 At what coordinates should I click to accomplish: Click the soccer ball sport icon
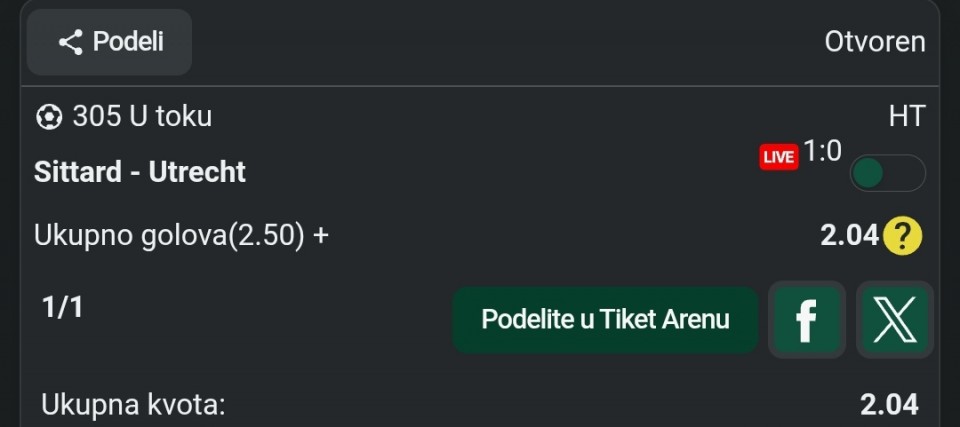click(49, 117)
